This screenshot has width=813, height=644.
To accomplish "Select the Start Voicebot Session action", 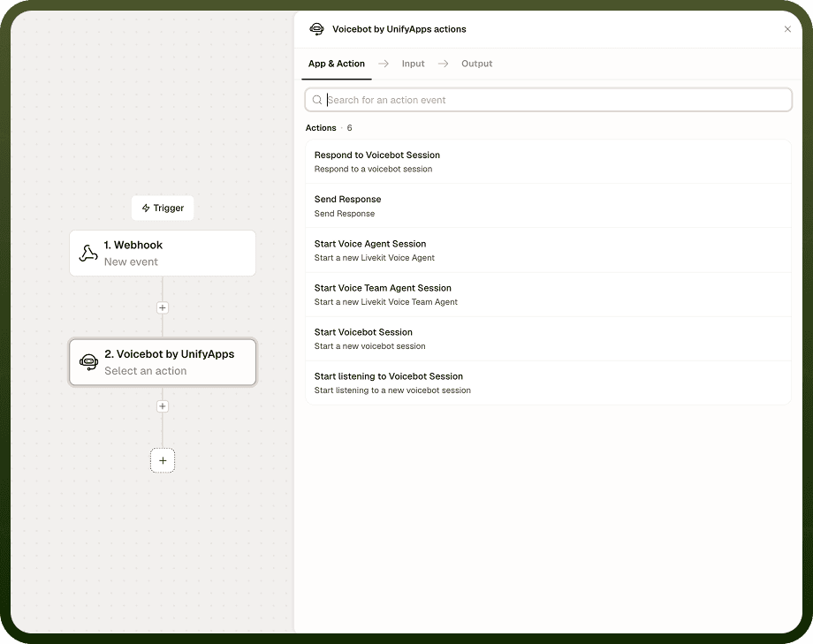I will [x=548, y=338].
